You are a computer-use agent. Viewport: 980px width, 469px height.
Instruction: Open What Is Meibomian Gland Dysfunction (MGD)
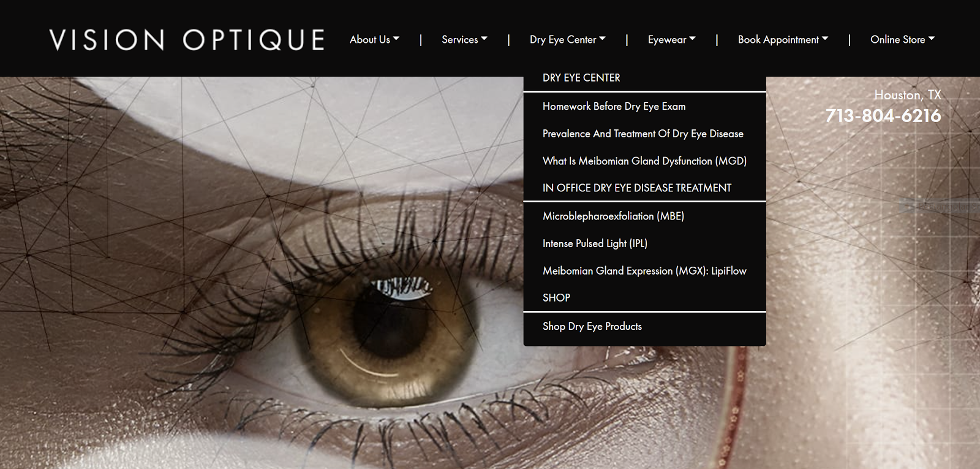[x=644, y=161]
